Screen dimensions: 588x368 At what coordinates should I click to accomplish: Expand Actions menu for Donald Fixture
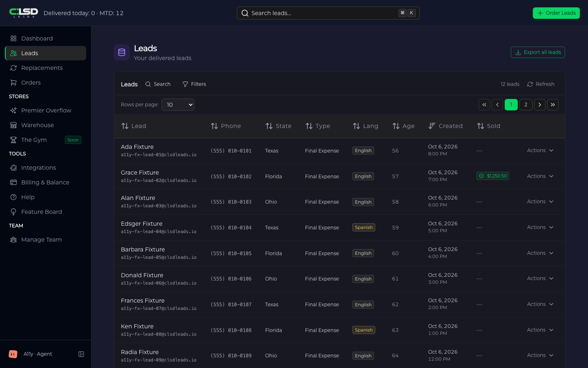[x=540, y=278]
